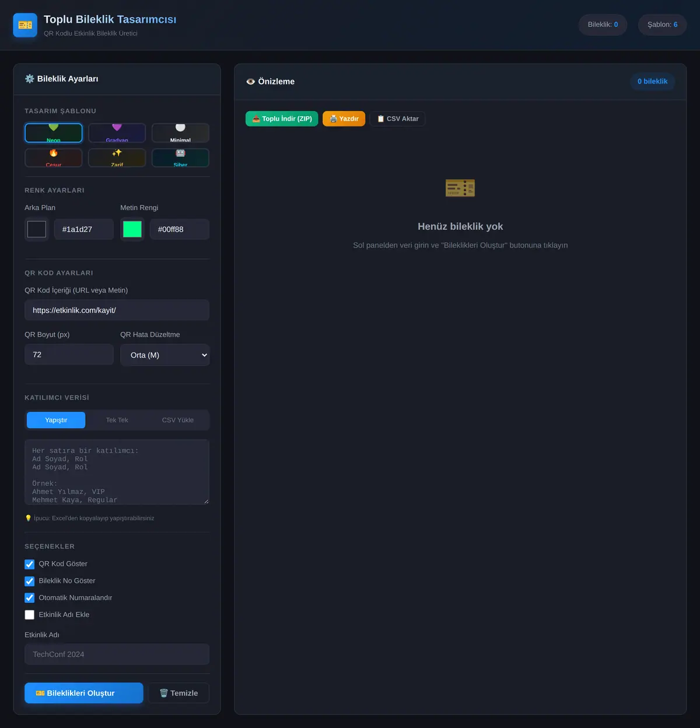The width and height of the screenshot is (700, 728).
Task: Disable the Otomatik Numaralandır checkbox
Action: tap(30, 598)
